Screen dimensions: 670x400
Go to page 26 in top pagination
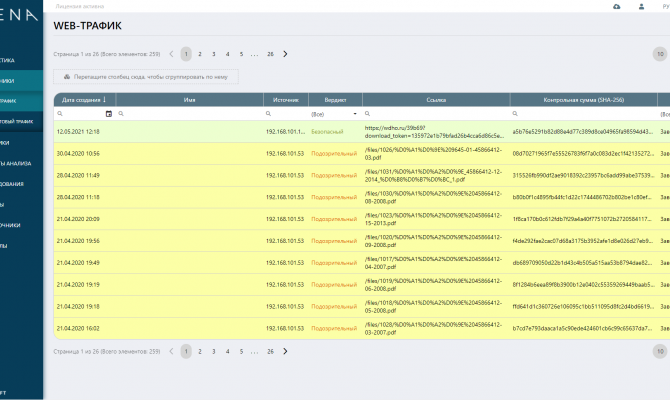tap(270, 54)
